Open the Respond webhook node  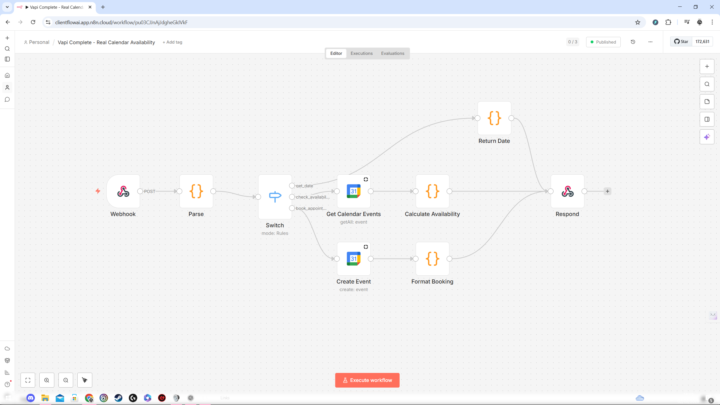pos(567,191)
